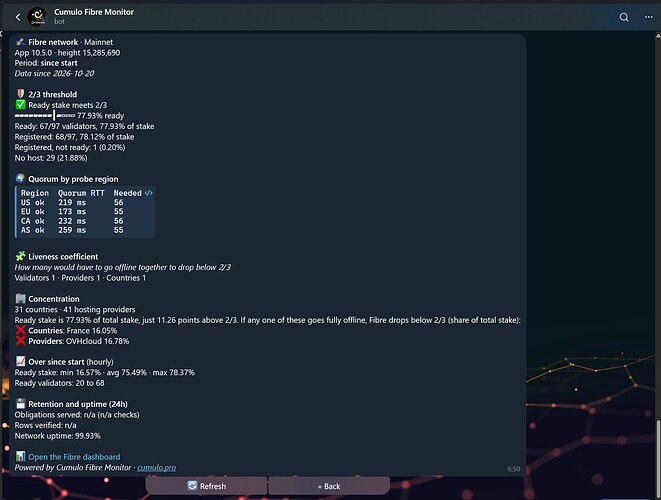
Task: Click 'Rows verified: n/a' line
Action: 46,425
